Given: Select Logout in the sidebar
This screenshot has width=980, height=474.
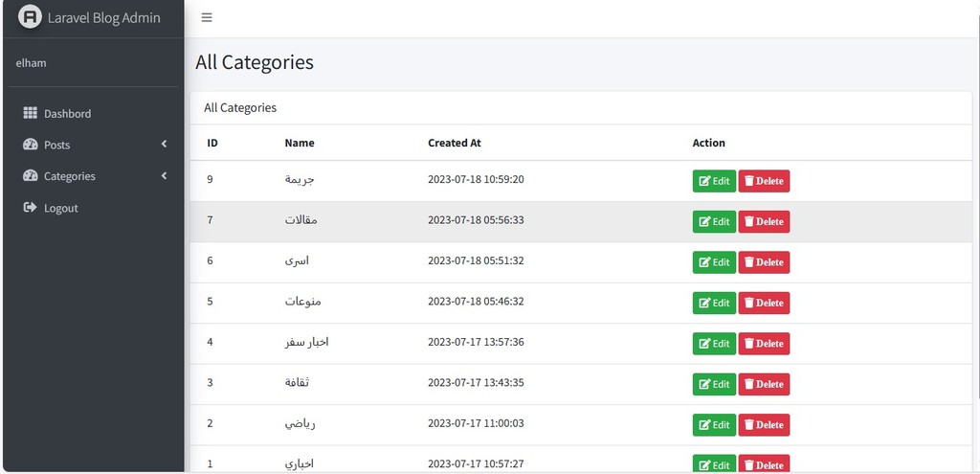Looking at the screenshot, I should (x=94, y=208).
